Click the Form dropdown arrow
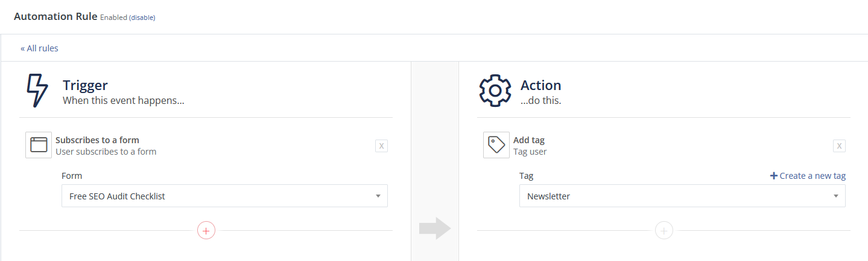This screenshot has width=868, height=261. point(378,196)
